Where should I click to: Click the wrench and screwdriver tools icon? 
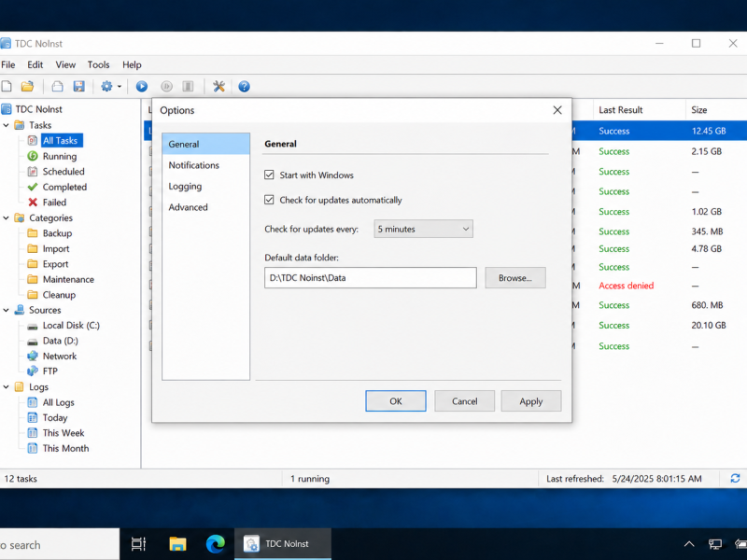pos(218,86)
